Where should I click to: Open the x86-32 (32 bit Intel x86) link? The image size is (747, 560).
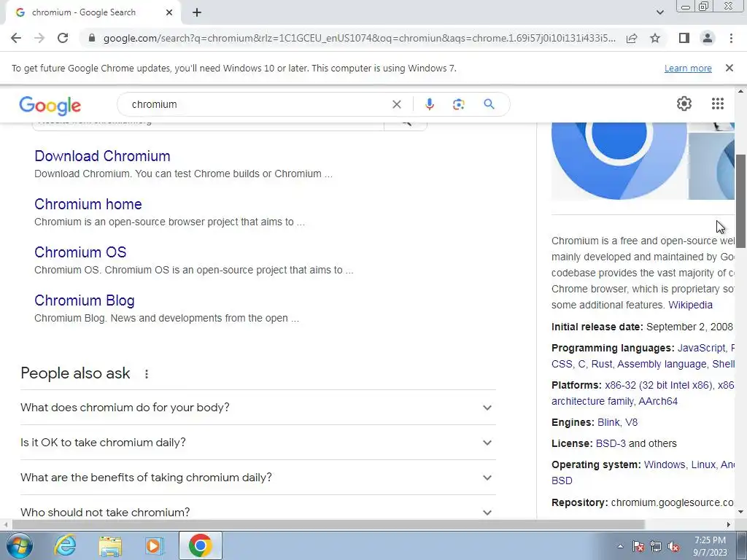click(659, 385)
